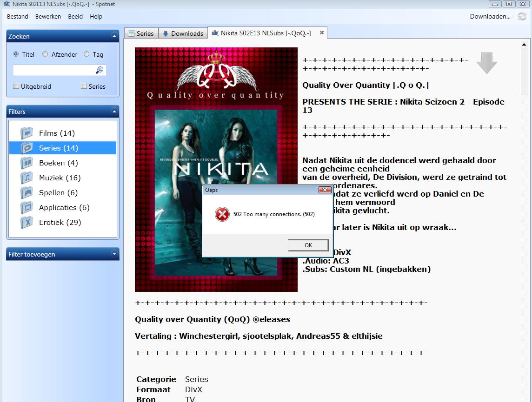The height and width of the screenshot is (402, 532).
Task: Open the Bewerken menu
Action: coord(48,16)
